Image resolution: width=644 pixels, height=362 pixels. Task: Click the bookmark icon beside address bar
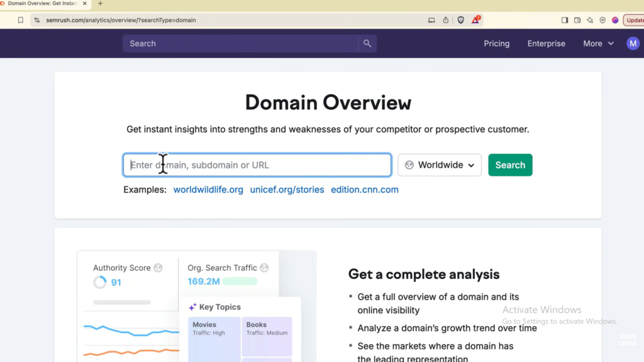coord(21,20)
